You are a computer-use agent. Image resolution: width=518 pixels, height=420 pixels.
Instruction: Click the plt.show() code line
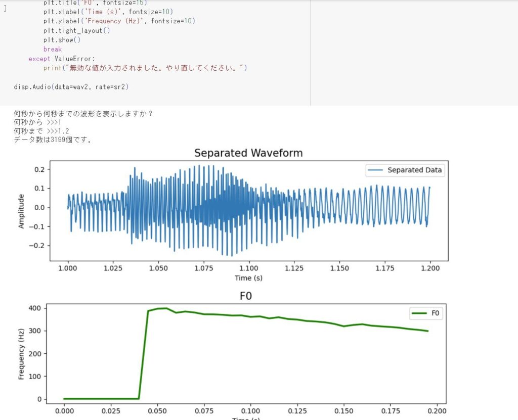(62, 40)
